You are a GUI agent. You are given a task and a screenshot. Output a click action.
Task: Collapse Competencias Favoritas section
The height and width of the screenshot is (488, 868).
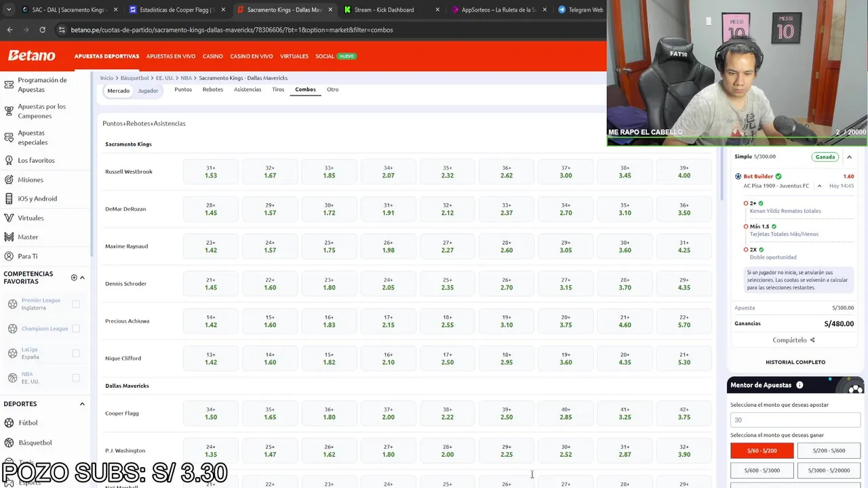click(82, 277)
